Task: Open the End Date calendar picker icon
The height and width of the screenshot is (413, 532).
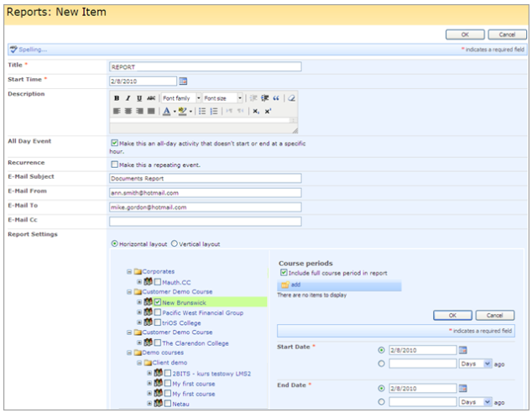Action: 463,388
